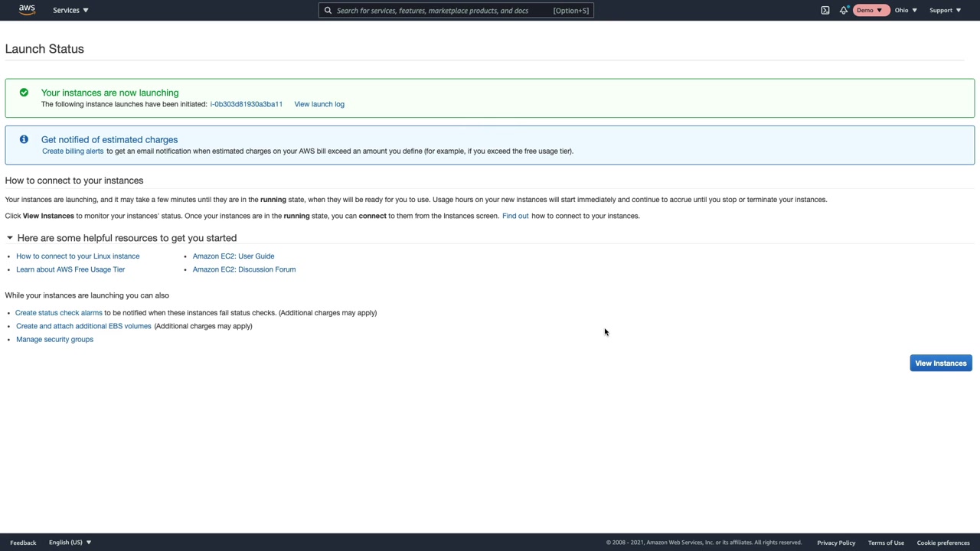Click the Launch Status page heading
This screenshot has width=980, height=551.
(44, 49)
